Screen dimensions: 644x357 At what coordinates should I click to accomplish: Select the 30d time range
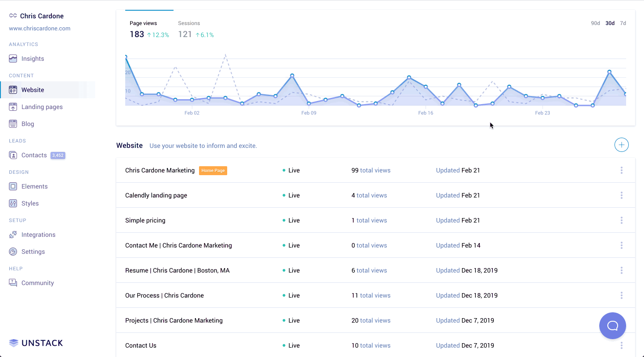(x=610, y=23)
